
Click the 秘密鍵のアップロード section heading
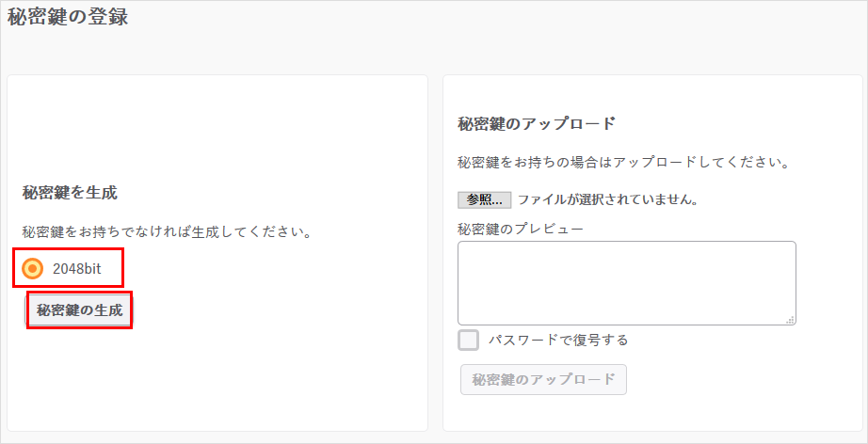[x=536, y=123]
